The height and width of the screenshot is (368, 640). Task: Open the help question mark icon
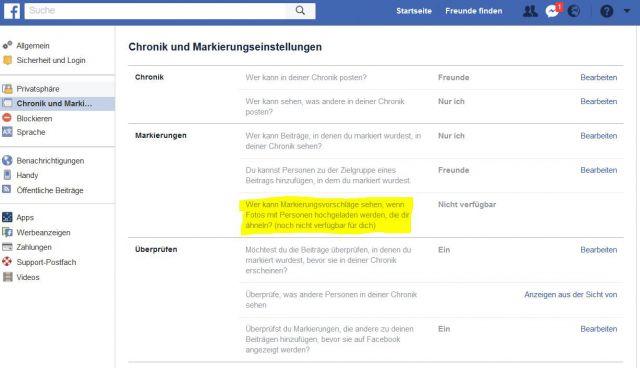click(607, 11)
